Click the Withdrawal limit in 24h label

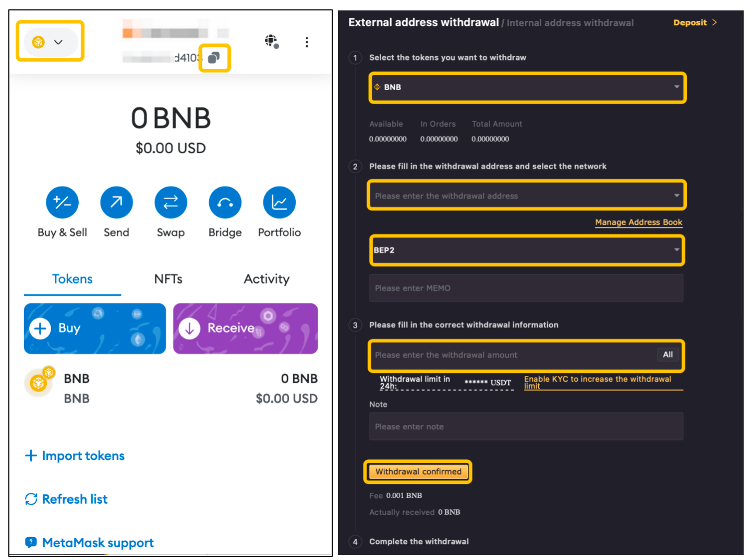click(x=415, y=382)
